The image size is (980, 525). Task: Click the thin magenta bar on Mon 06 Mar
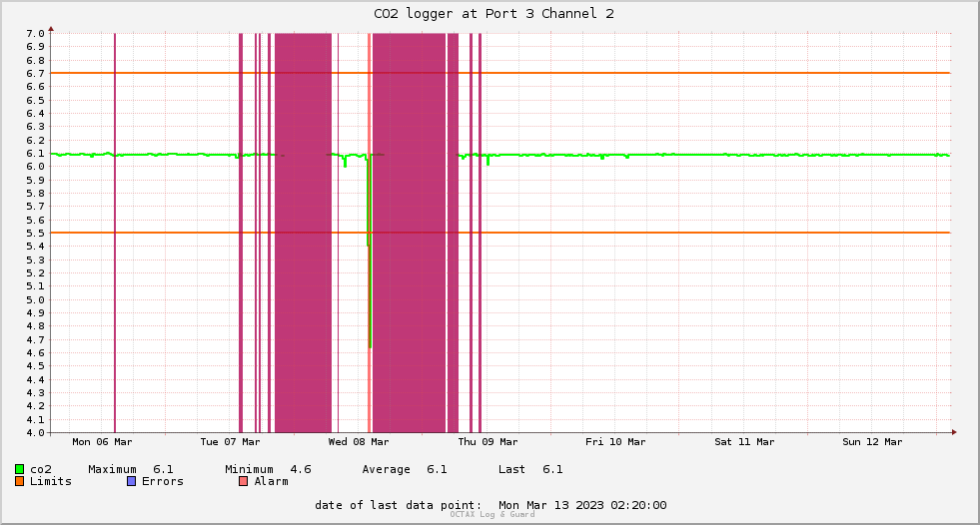115,233
